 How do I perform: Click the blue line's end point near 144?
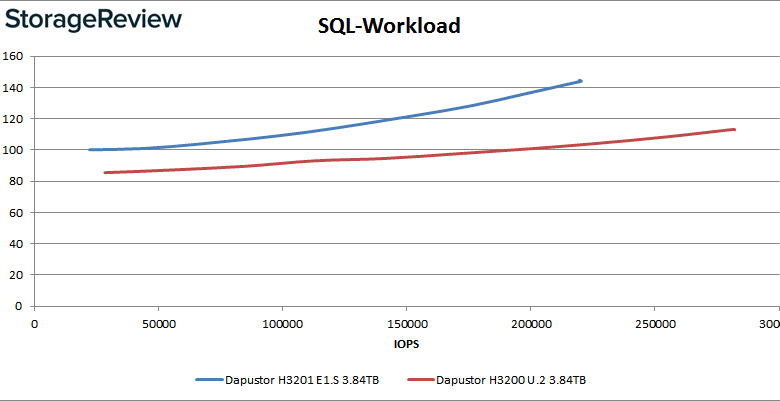tap(580, 81)
